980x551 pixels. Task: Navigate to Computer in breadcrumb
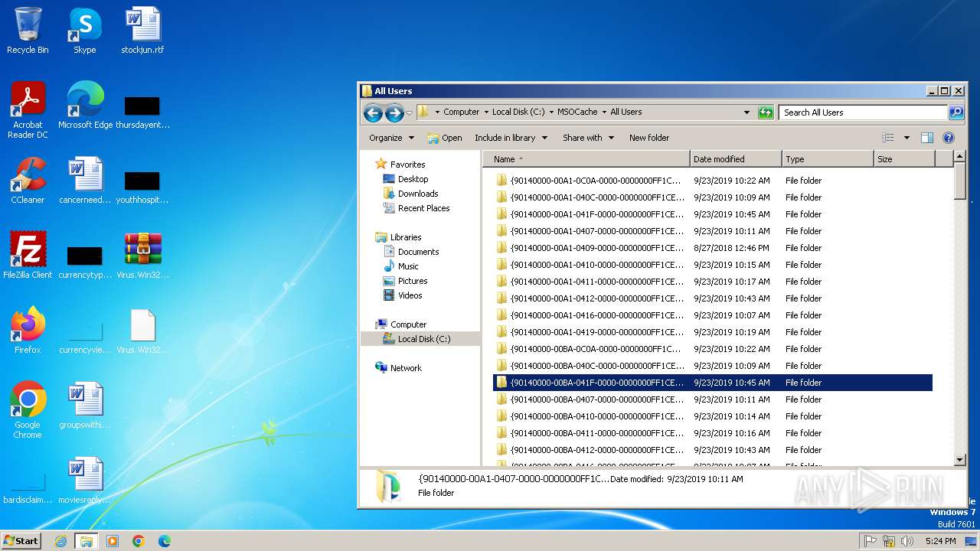click(x=462, y=112)
